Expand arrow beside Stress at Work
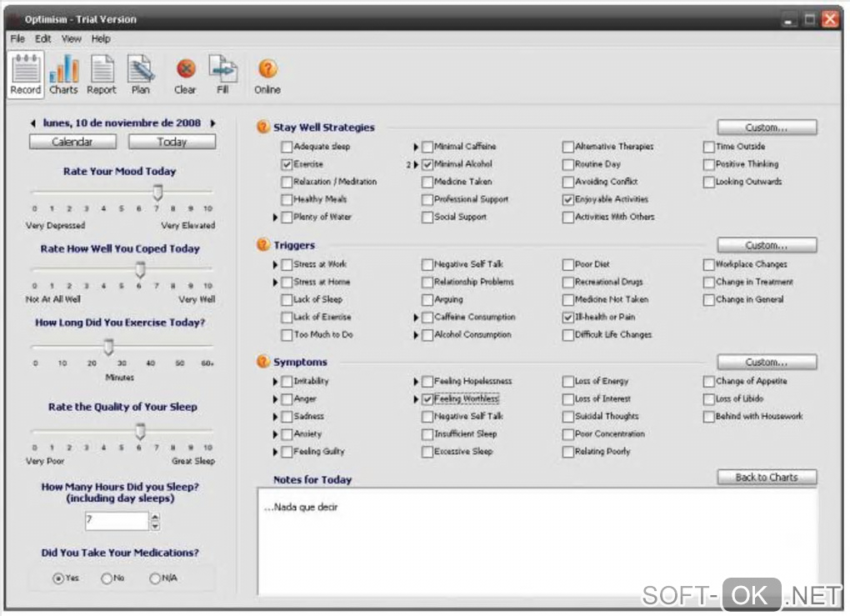Screen dimensions: 850x616 (x=275, y=264)
